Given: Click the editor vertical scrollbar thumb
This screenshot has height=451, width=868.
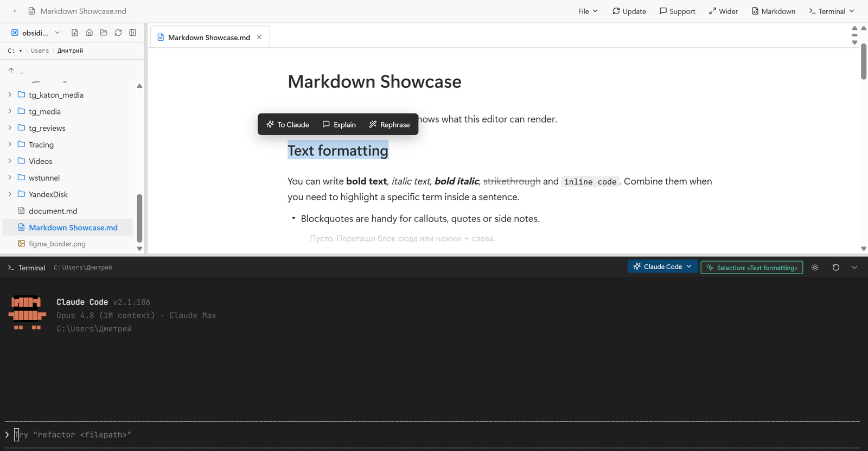Looking at the screenshot, I should tap(864, 61).
